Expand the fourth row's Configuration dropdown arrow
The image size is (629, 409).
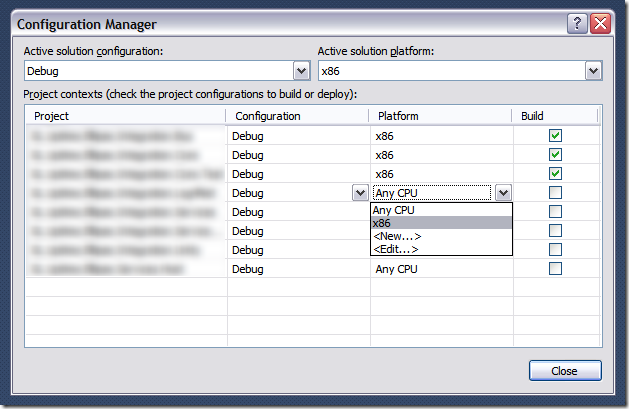coord(358,193)
